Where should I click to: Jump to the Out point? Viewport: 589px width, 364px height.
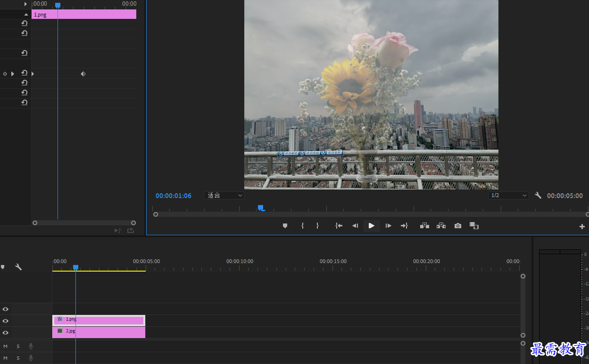tap(404, 226)
